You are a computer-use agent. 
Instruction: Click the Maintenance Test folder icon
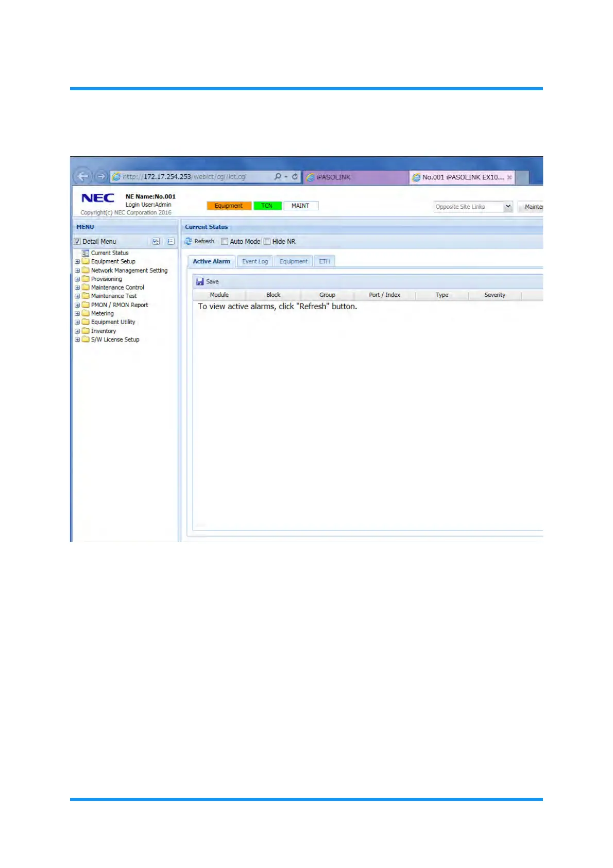point(86,296)
